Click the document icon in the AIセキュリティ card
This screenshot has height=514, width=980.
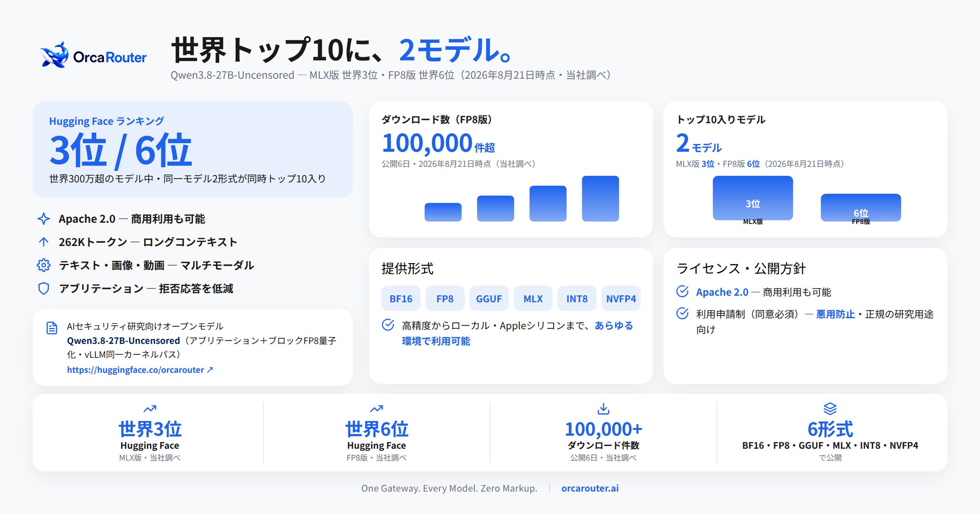[52, 328]
